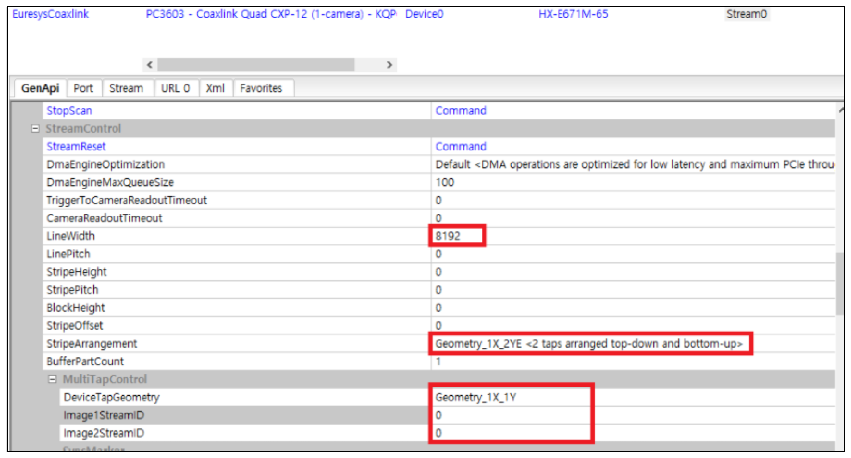
Task: Edit the StripeOffset value
Action: 633,326
